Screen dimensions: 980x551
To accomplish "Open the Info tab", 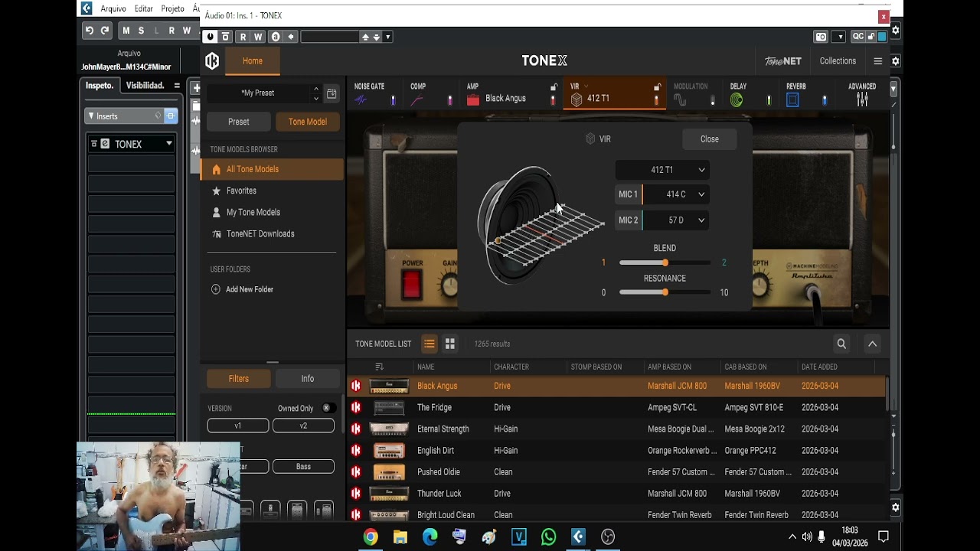I will 307,379.
